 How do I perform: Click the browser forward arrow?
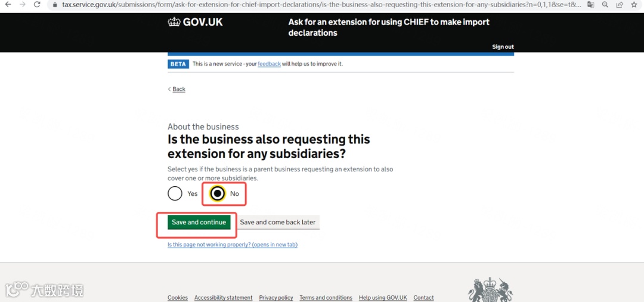pyautogui.click(x=22, y=5)
